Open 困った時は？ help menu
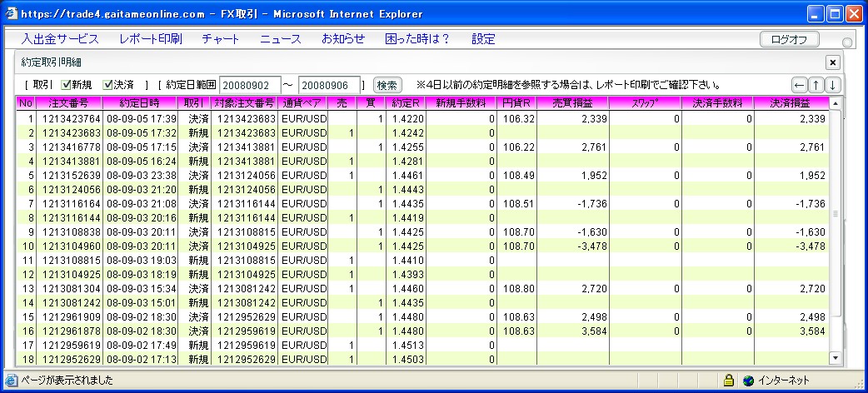 (418, 39)
